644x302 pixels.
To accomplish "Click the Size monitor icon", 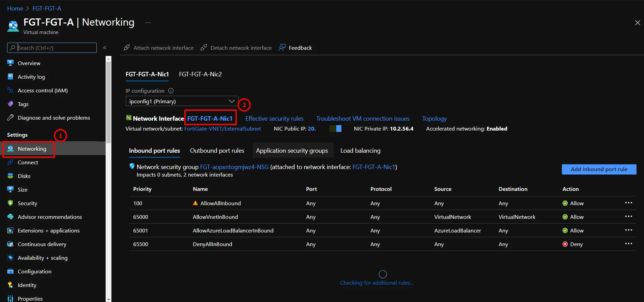I will (11, 190).
